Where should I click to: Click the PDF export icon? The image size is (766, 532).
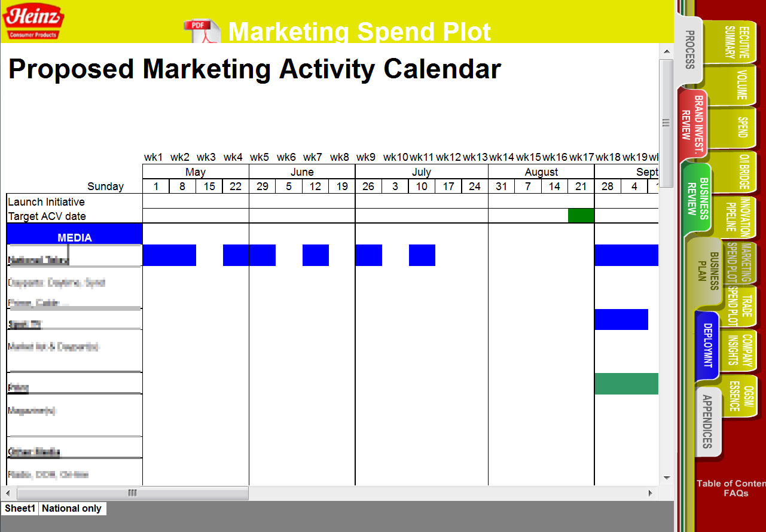(x=202, y=31)
